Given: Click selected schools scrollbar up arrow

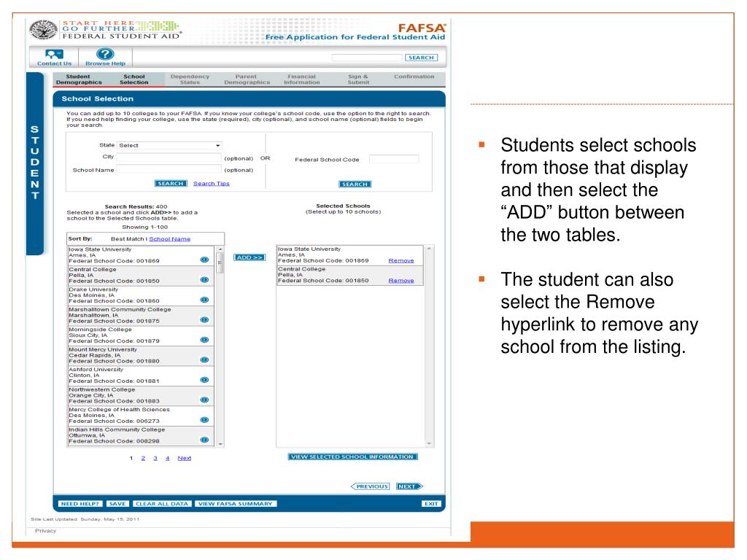Looking at the screenshot, I should tap(429, 249).
